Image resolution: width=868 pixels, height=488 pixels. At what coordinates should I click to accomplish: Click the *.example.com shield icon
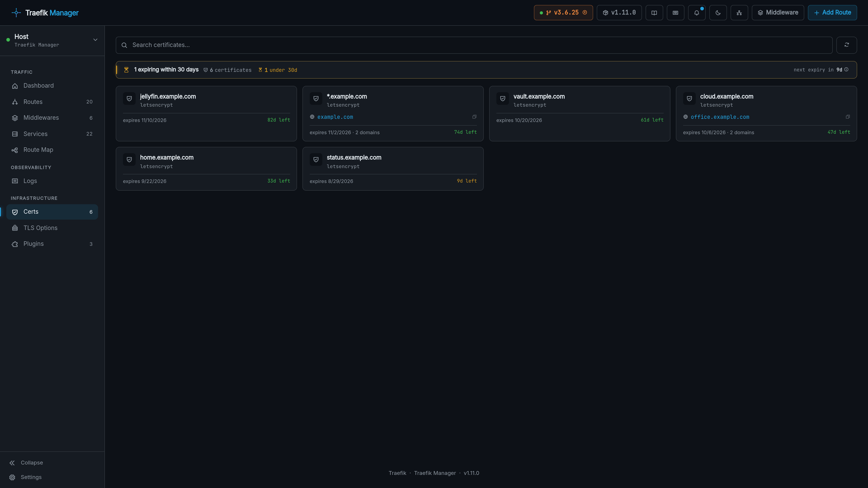tap(316, 99)
